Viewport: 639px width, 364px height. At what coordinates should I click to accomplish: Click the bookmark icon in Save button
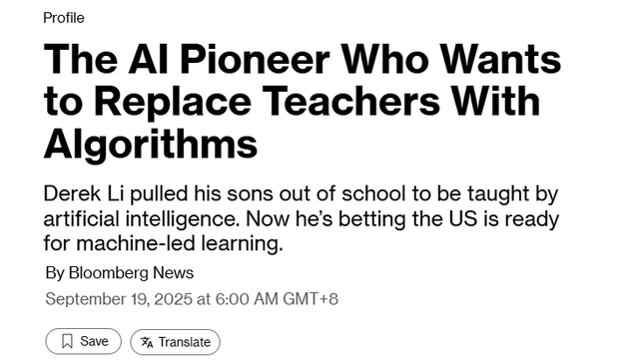coord(67,341)
